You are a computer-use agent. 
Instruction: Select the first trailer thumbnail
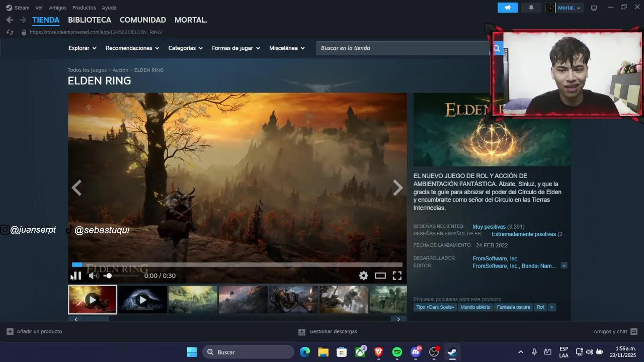click(92, 300)
